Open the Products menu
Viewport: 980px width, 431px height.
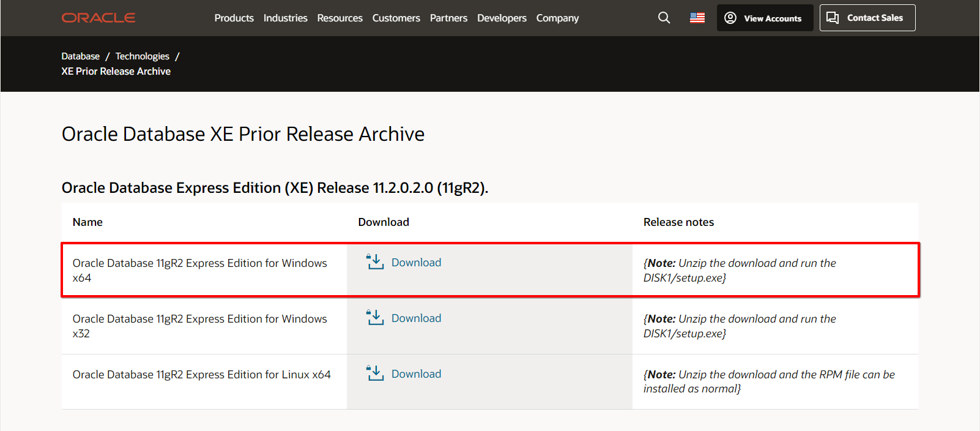click(x=234, y=18)
